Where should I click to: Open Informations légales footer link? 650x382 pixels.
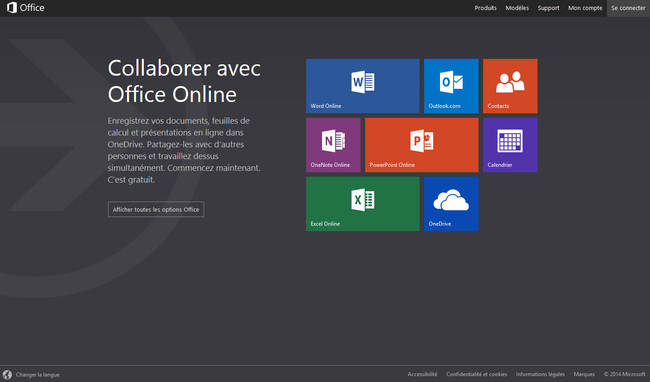tap(540, 374)
